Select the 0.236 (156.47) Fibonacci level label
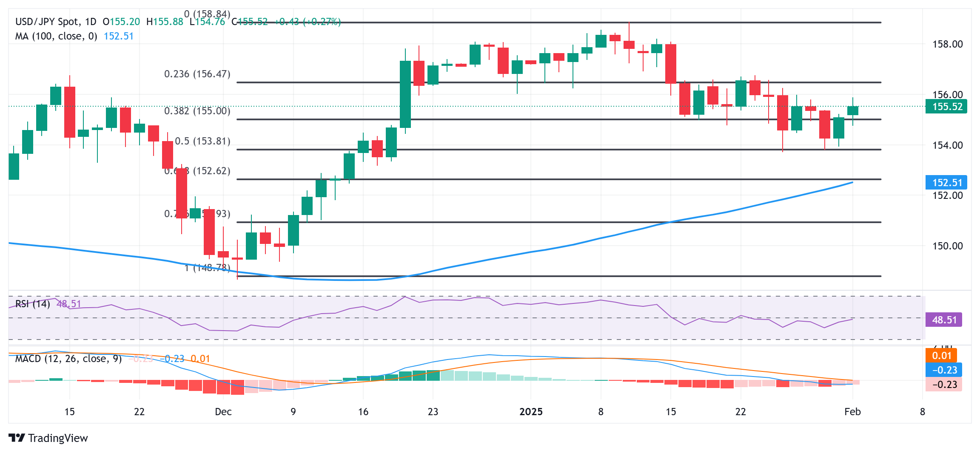Screen dimensions: 980x453 (x=197, y=74)
